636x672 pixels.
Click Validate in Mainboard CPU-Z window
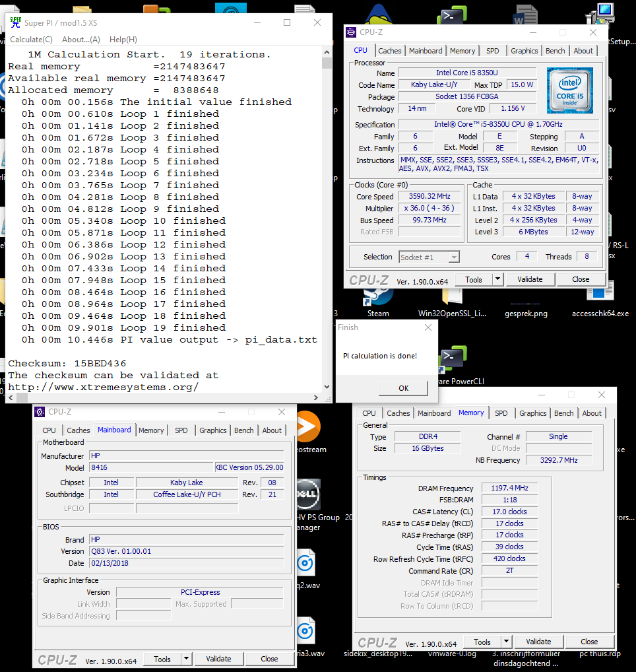(x=218, y=659)
